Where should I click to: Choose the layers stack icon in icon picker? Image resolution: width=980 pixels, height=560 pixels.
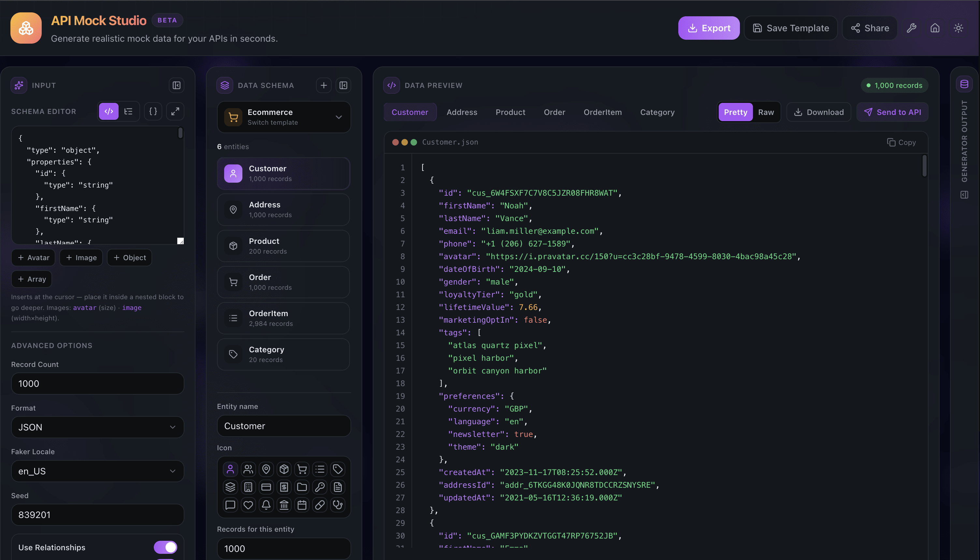click(x=230, y=487)
